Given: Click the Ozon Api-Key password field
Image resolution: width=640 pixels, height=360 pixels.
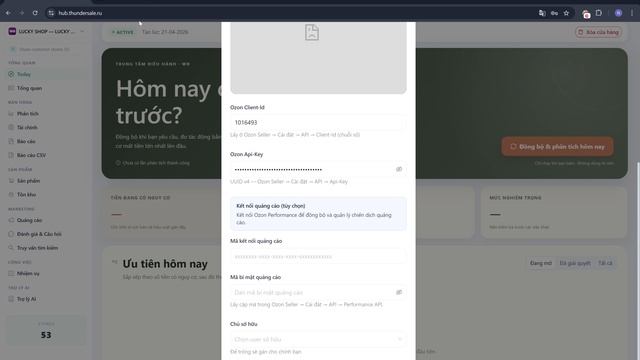Looking at the screenshot, I should (318, 169).
